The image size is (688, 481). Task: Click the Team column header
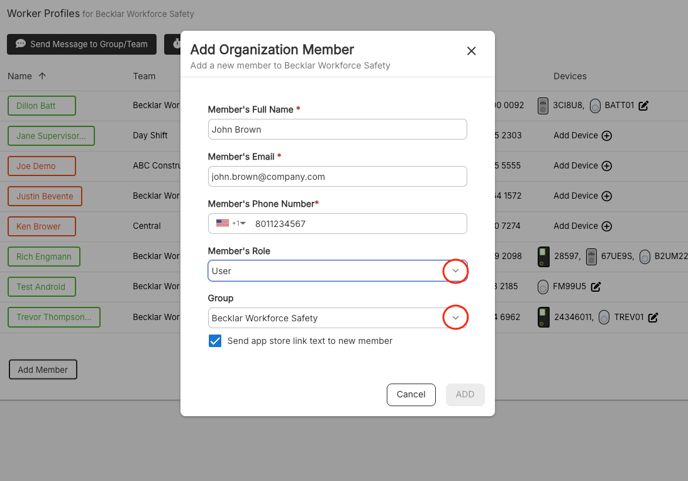[144, 76]
